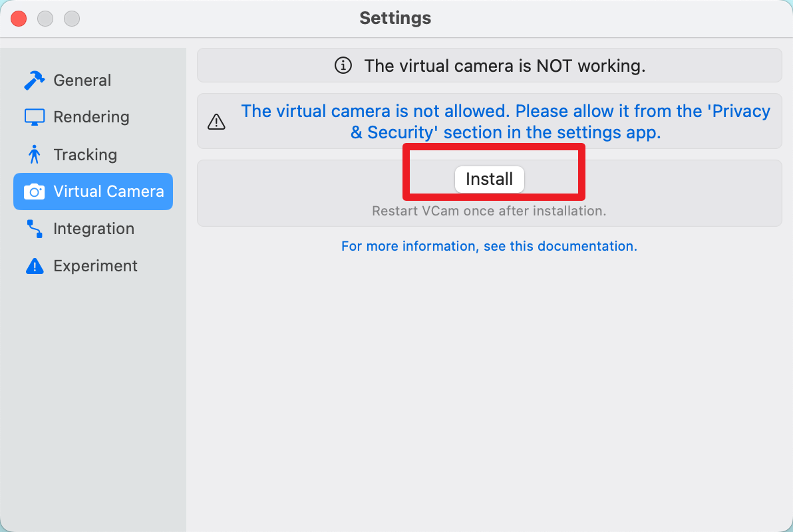
Task: Click the warning triangle beside not-allowed message
Action: pos(217,122)
